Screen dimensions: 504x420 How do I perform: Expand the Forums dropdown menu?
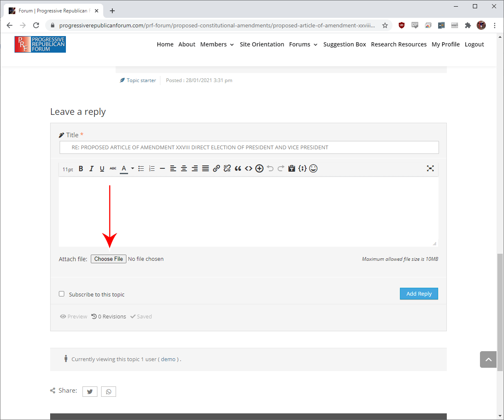click(303, 44)
